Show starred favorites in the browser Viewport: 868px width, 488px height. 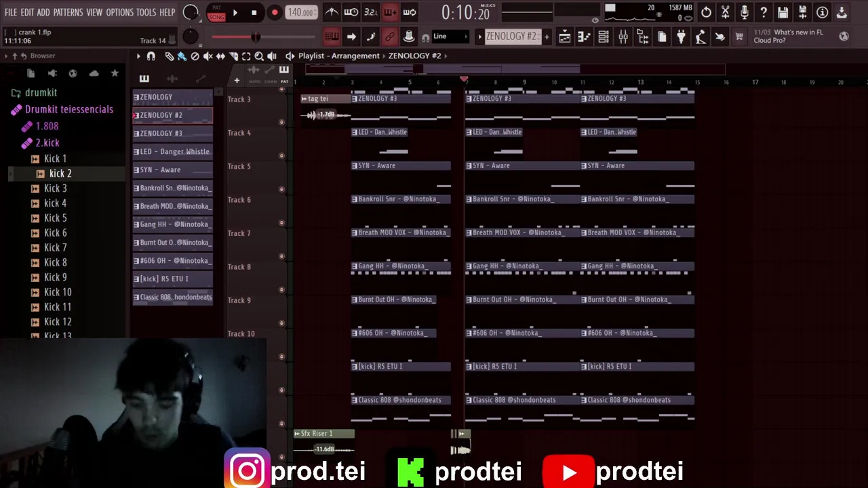click(115, 73)
